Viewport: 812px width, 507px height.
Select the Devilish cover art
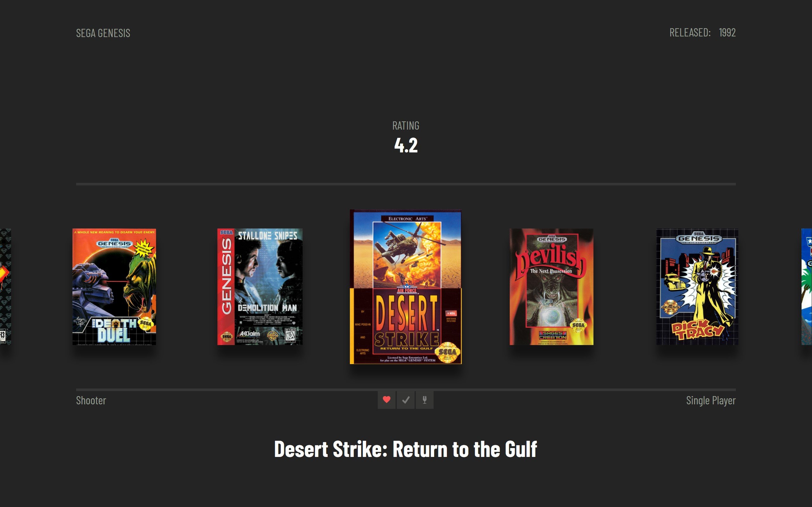[551, 287]
